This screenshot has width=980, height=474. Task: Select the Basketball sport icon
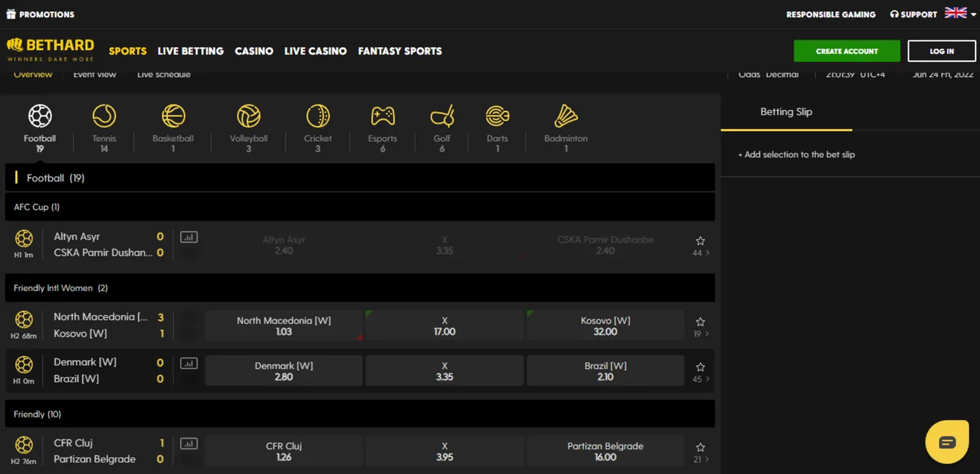pyautogui.click(x=173, y=116)
